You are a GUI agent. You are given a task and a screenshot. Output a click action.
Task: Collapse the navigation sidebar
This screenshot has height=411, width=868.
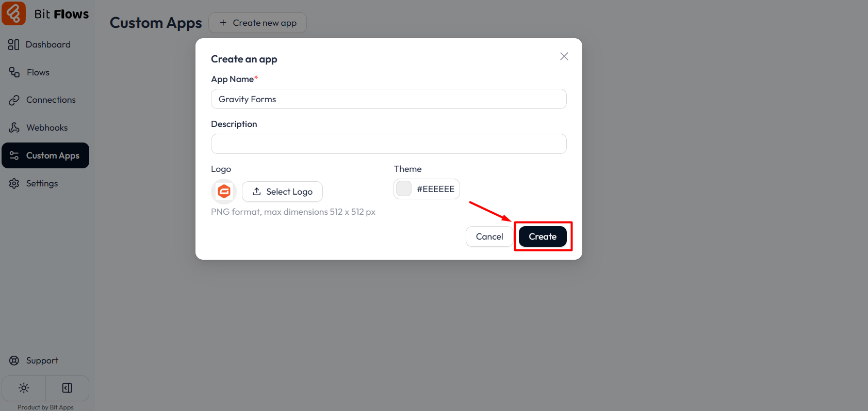67,388
